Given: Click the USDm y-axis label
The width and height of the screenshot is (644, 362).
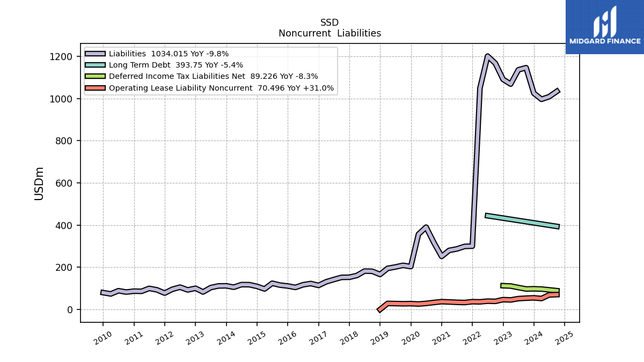Looking at the screenshot, I should [39, 183].
